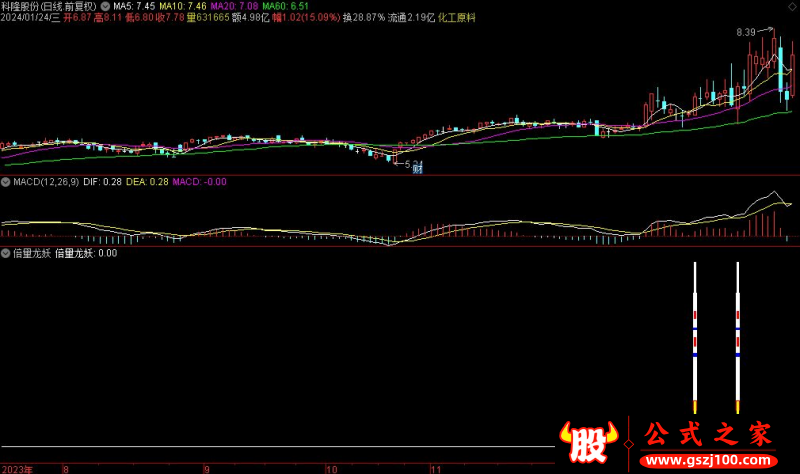Click the 2023年 label on time axis

coord(17,468)
